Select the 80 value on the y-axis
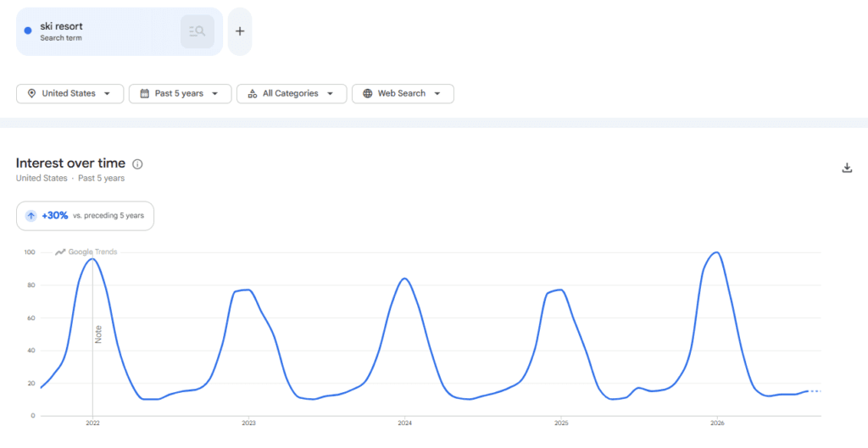Screen dimensions: 868x448 [31, 285]
